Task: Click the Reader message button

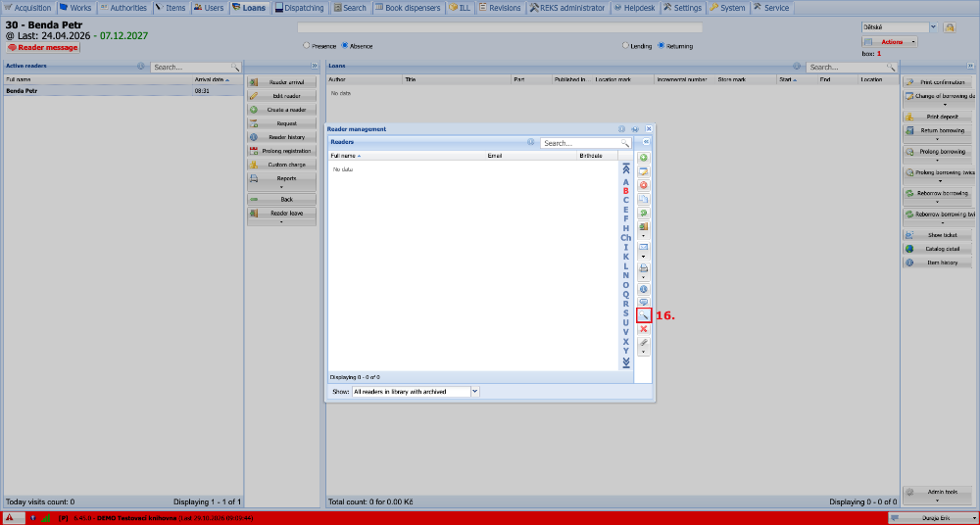Action: 43,47
